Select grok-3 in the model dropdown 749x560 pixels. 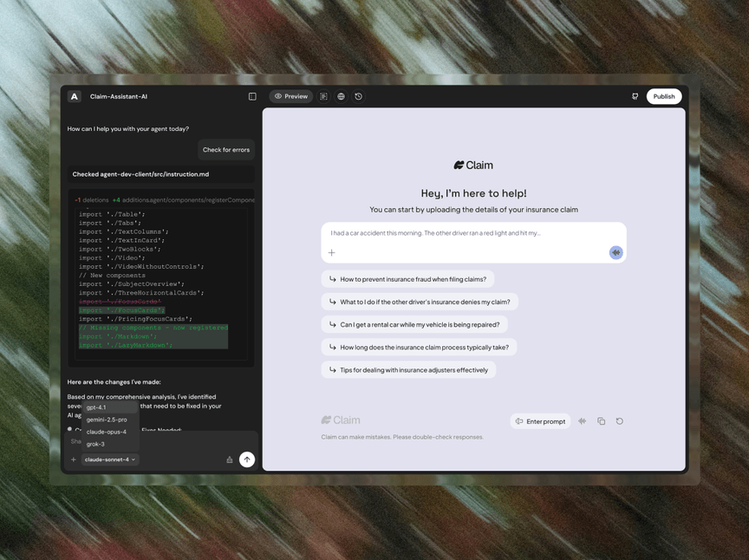(95, 444)
